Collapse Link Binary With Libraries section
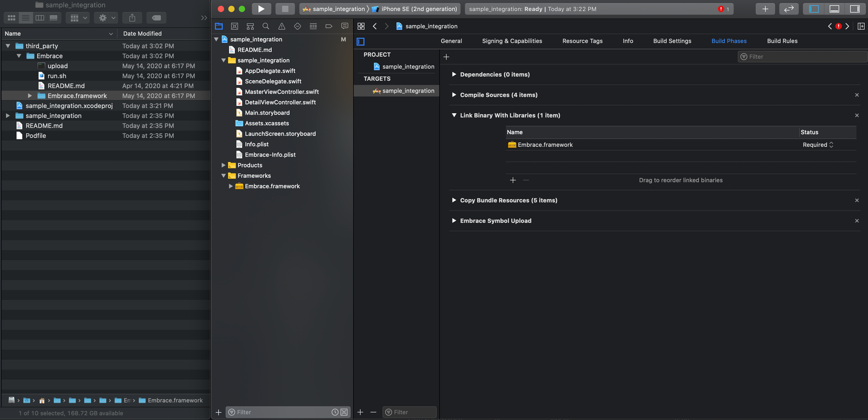The width and height of the screenshot is (868, 420). (454, 115)
